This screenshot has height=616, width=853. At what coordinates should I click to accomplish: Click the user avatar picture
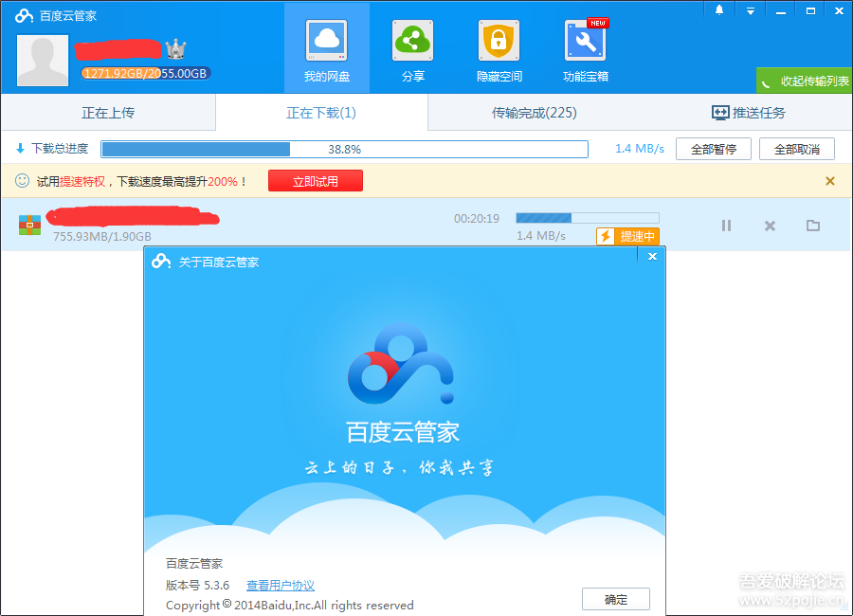pyautogui.click(x=43, y=61)
